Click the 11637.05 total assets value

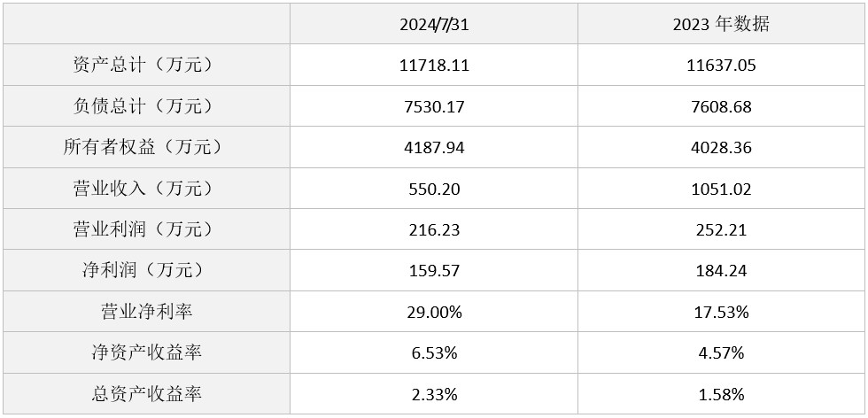click(x=721, y=66)
